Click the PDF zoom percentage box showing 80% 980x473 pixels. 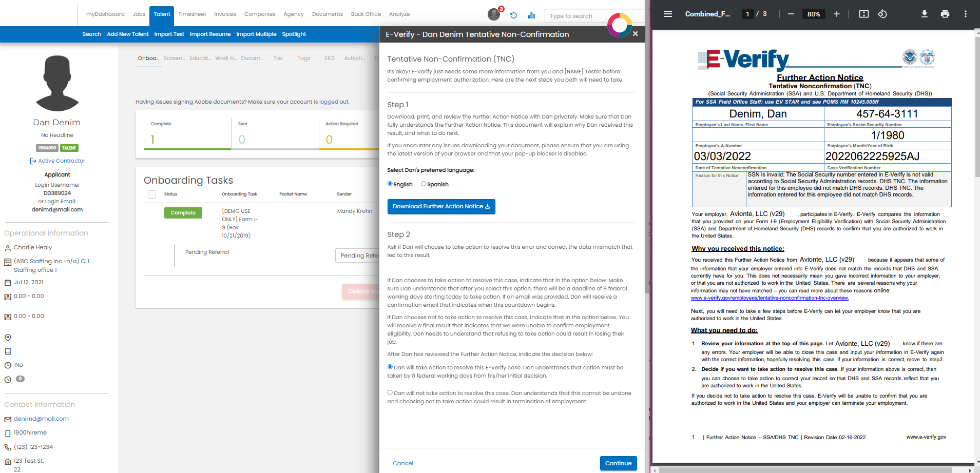point(814,14)
